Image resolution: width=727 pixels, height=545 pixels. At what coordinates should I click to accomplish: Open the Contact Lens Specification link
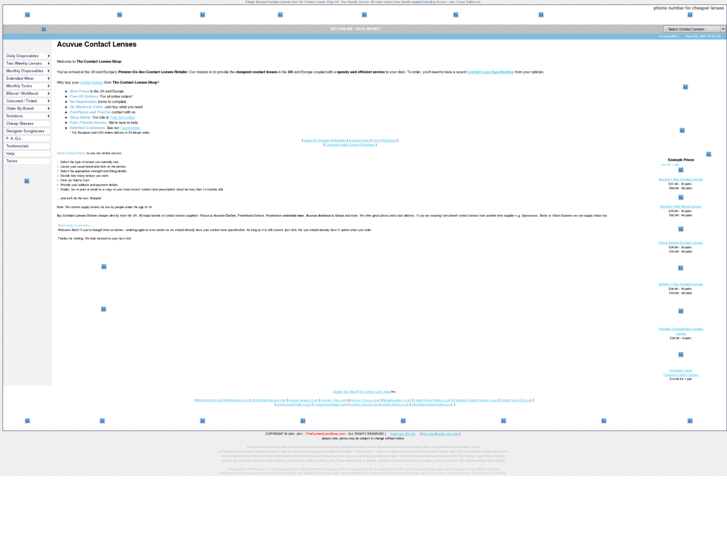490,72
